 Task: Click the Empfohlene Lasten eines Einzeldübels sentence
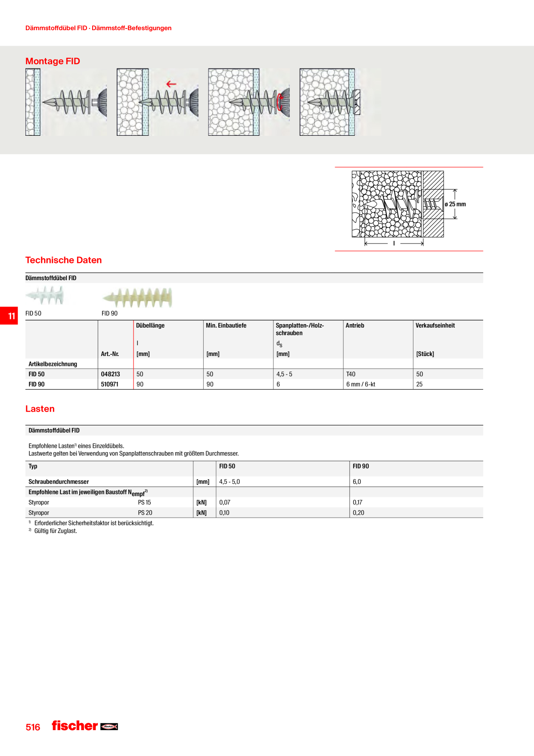pyautogui.click(x=76, y=446)
